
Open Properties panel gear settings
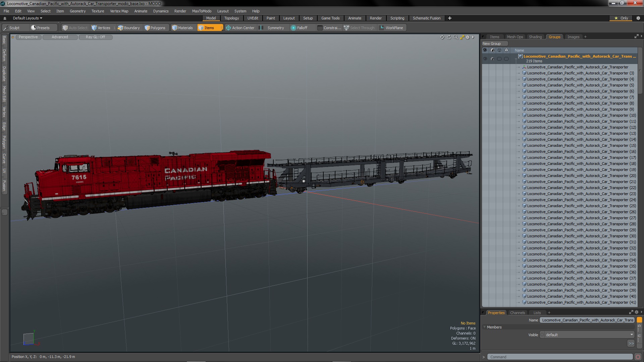(637, 312)
